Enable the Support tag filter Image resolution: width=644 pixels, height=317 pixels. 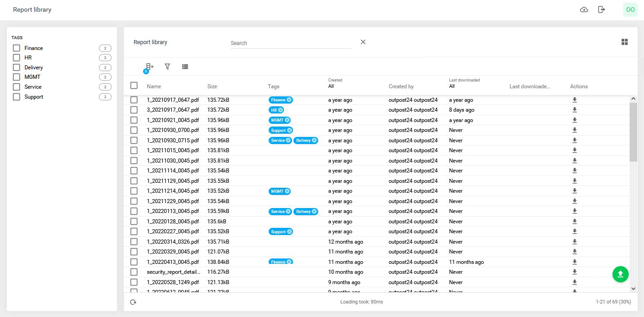point(16,96)
